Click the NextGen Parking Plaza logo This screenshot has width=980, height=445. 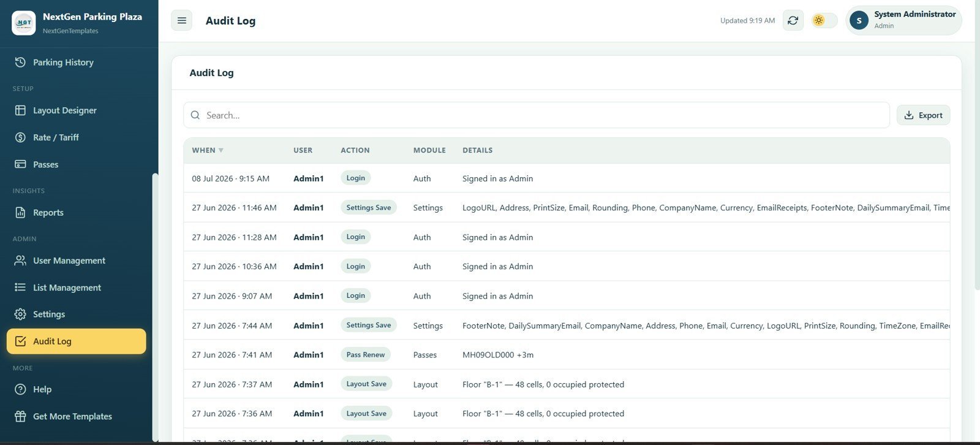coord(24,23)
